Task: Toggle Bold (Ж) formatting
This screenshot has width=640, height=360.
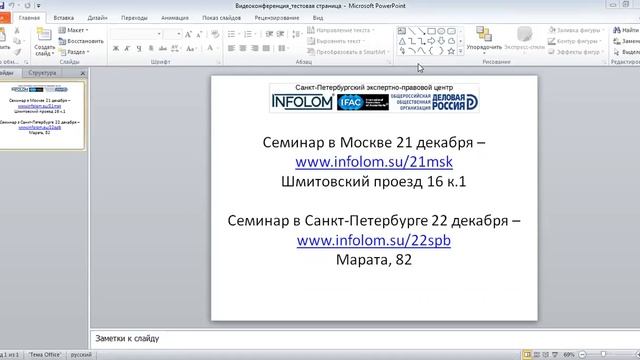Action: click(116, 49)
